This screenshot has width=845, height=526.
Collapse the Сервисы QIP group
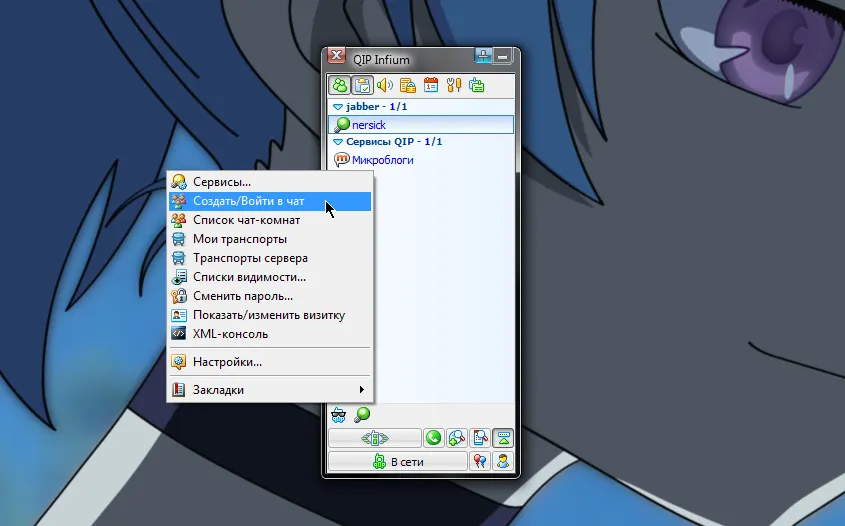pos(338,142)
